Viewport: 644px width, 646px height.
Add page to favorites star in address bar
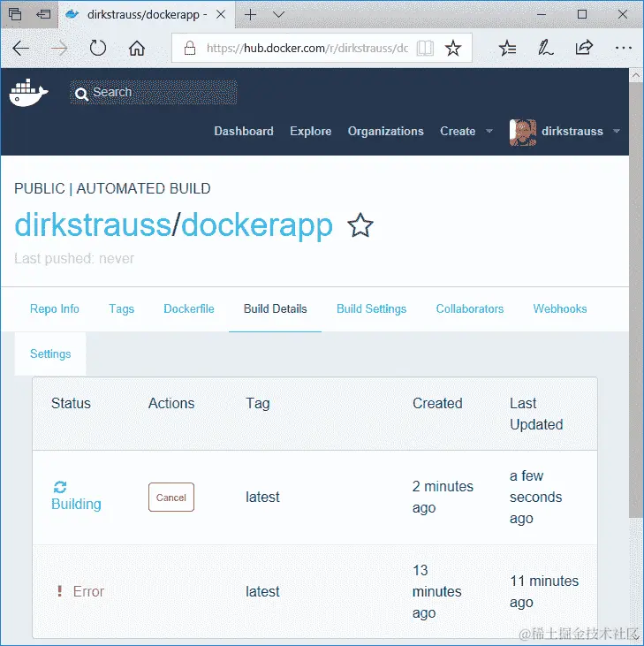(453, 49)
